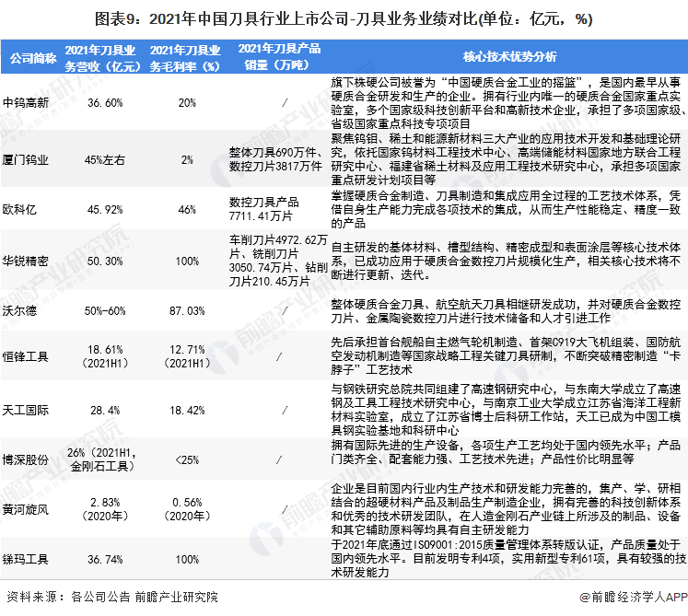Click the 50%-60% revenue cell

point(105,311)
